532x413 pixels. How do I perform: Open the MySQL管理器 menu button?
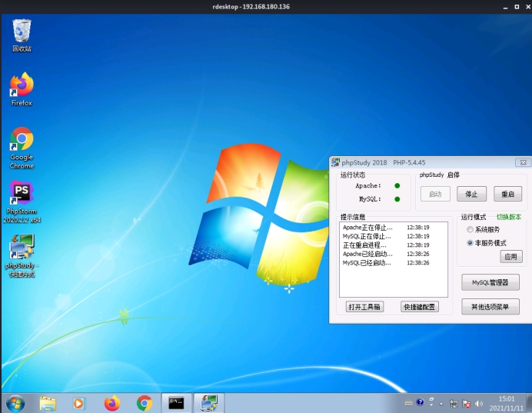[x=490, y=282]
